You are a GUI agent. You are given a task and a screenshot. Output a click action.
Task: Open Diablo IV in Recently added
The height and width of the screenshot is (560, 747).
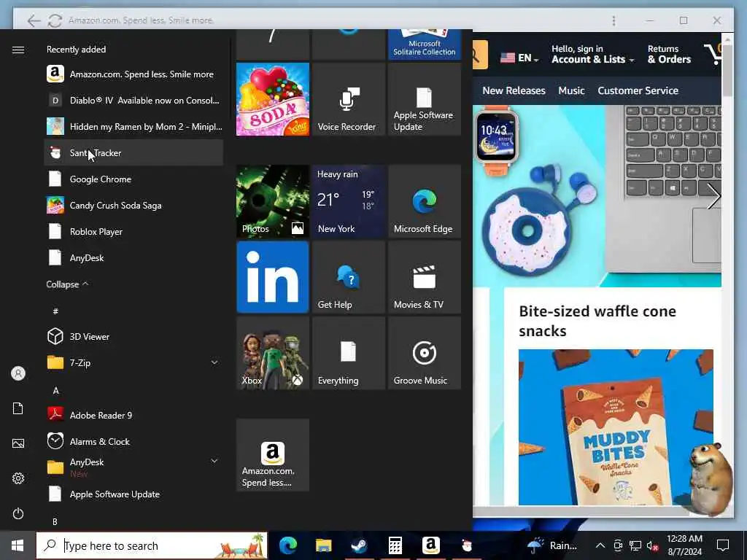133,101
